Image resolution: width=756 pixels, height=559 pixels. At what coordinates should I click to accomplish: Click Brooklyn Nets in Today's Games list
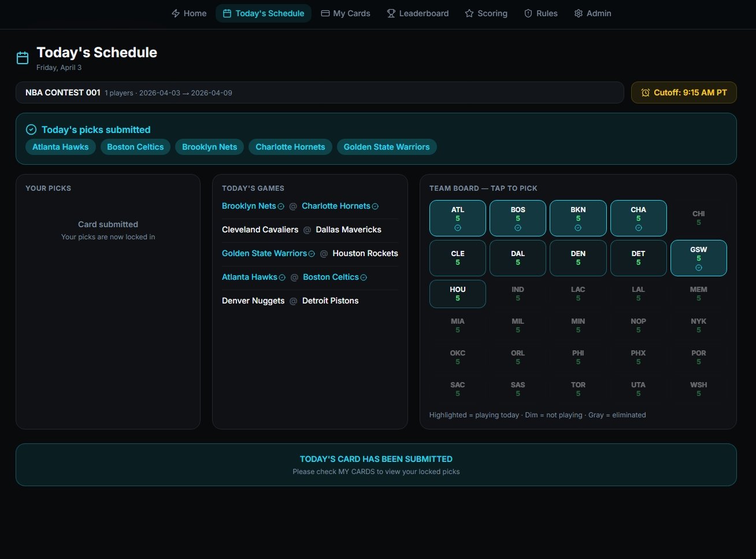click(x=249, y=206)
